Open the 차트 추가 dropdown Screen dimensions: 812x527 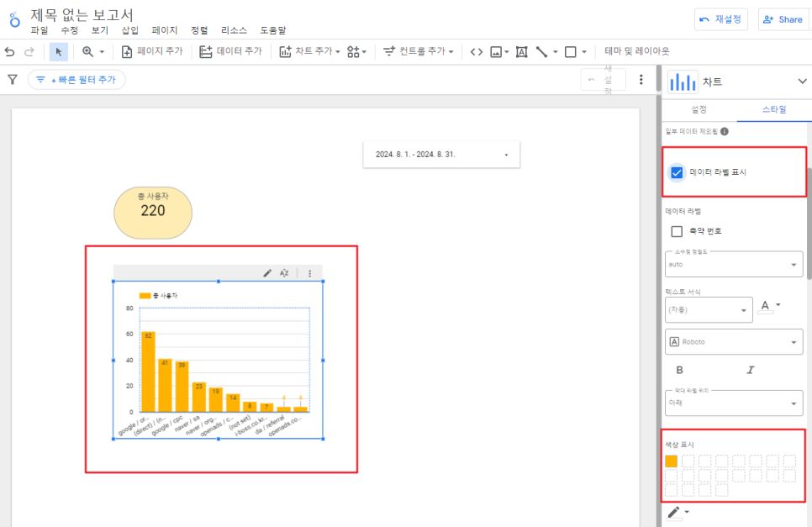click(309, 52)
